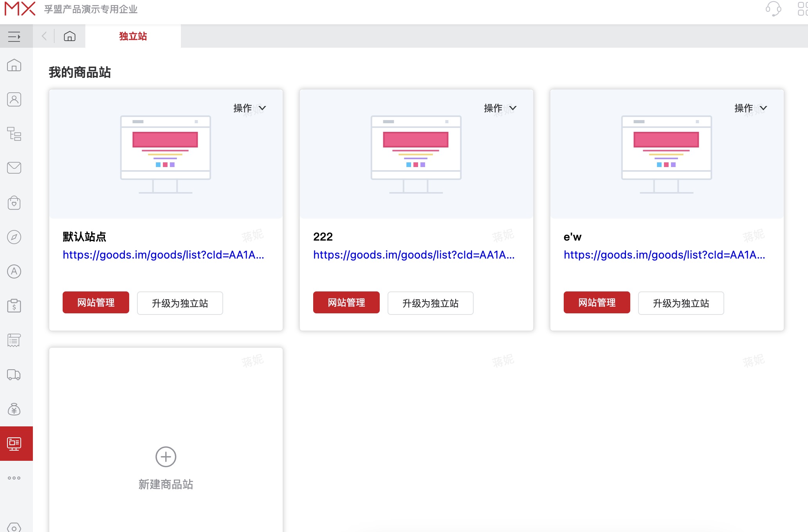This screenshot has height=532, width=808.
Task: Collapse the left sidebar with the arrow icon
Action: 15,36
